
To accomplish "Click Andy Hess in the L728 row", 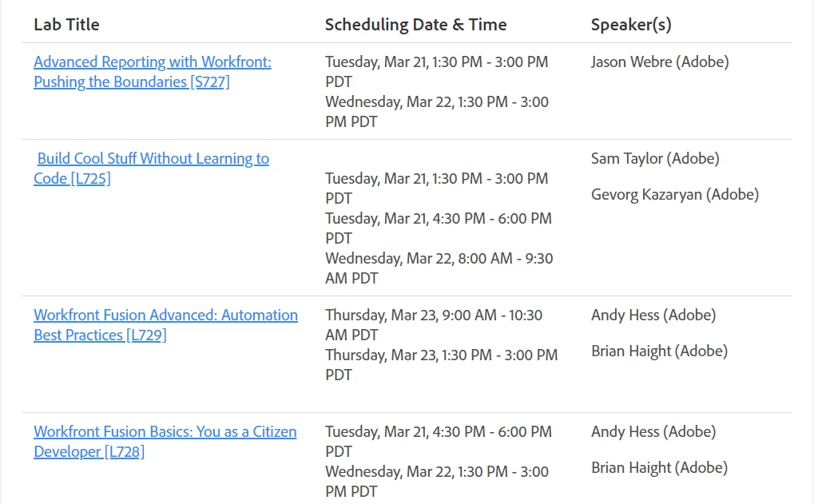I will click(653, 432).
